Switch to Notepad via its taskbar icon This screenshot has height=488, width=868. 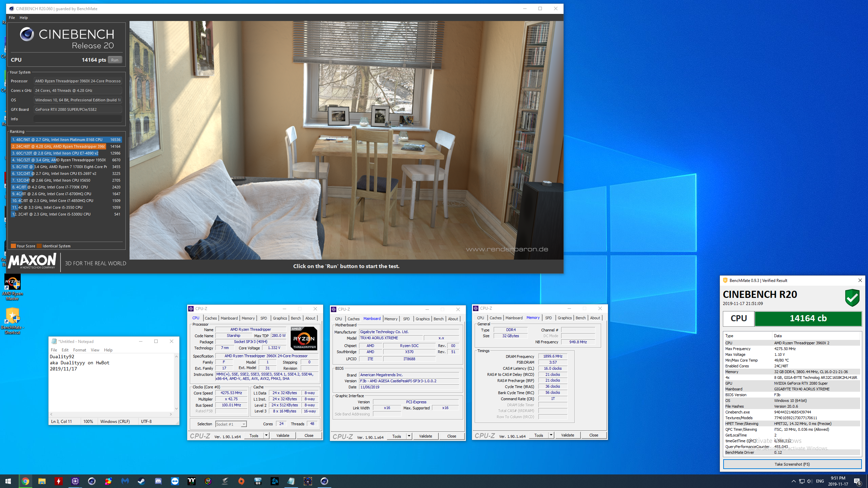(x=291, y=481)
